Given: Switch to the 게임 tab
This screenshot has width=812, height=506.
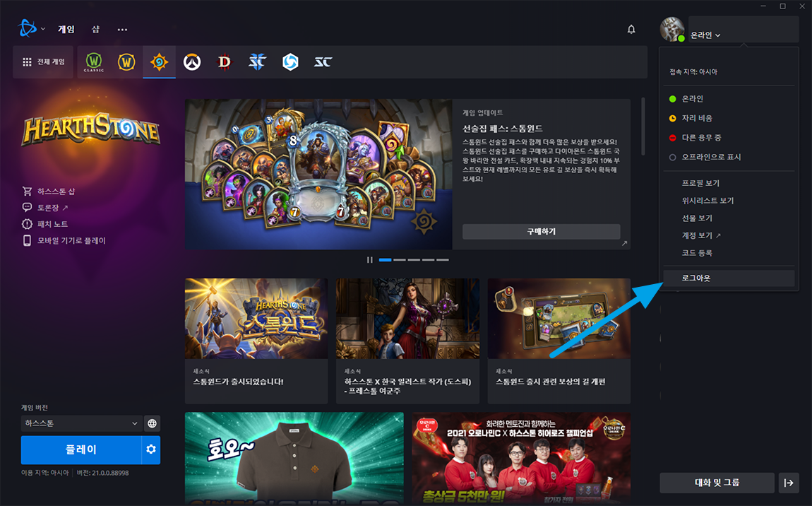Looking at the screenshot, I should 66,29.
